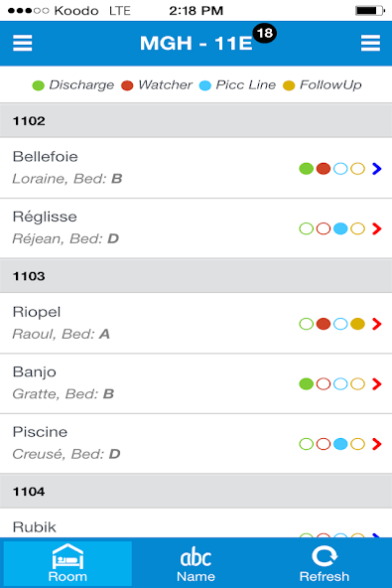Select the Rubik patient row

pyautogui.click(x=196, y=523)
